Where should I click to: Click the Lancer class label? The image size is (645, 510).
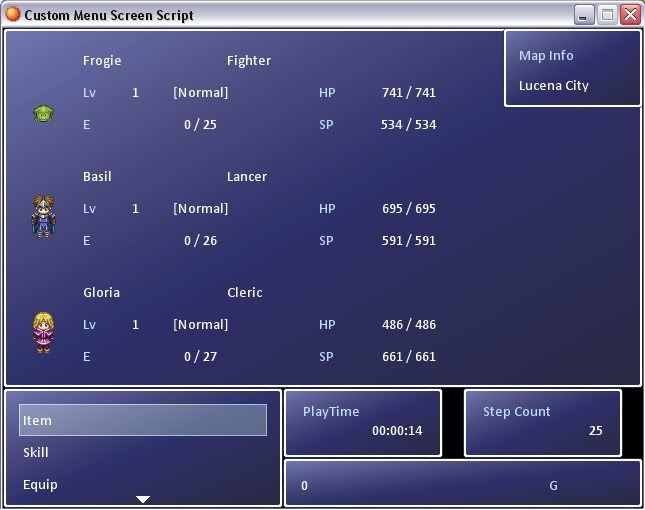pyautogui.click(x=247, y=176)
